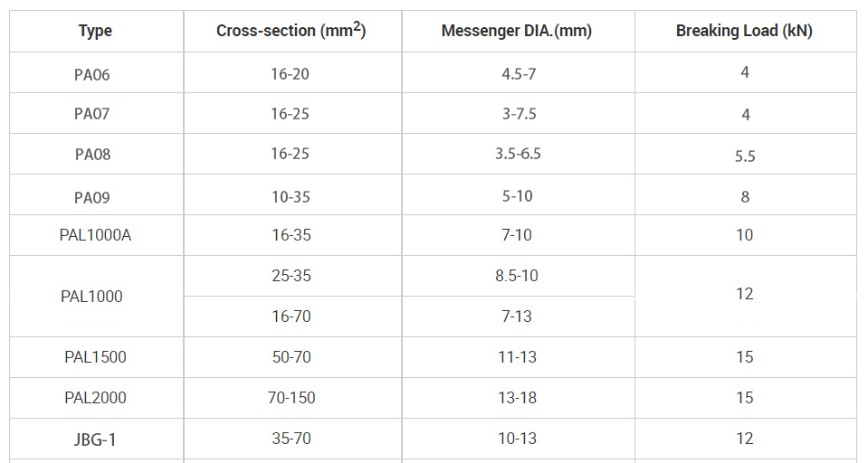This screenshot has width=868, height=463.
Task: Select the 4.5-7 messenger diameter cell
Action: tap(518, 72)
